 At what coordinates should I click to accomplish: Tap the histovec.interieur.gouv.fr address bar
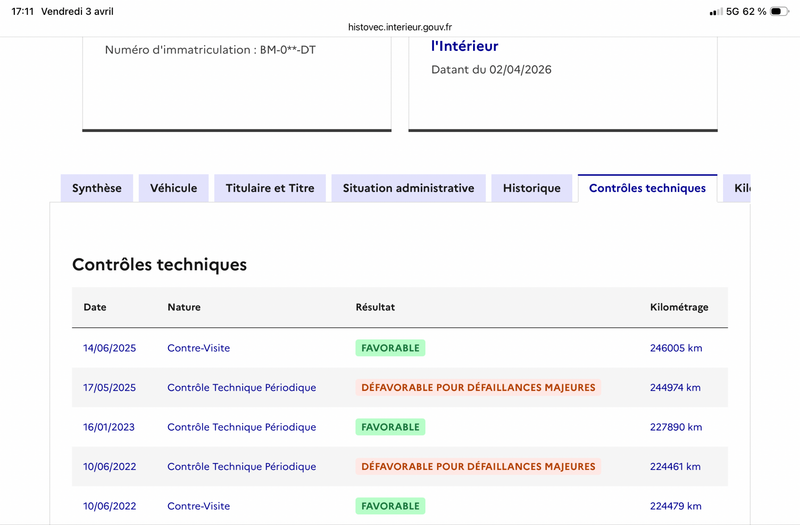400,28
